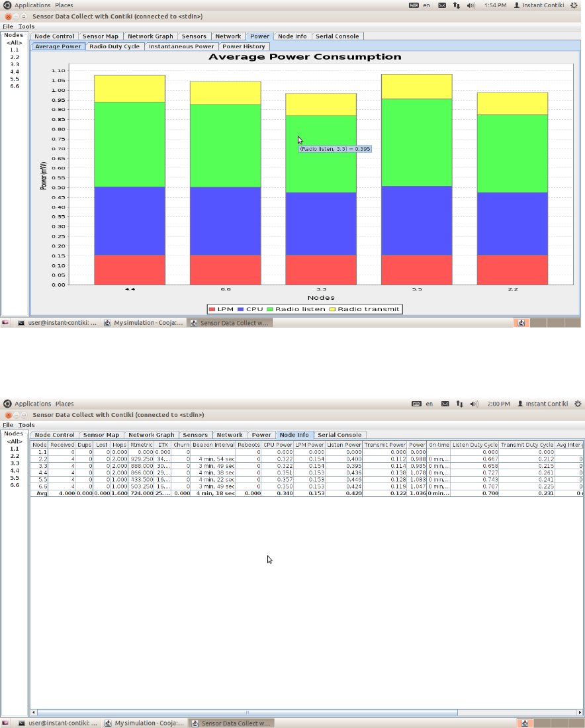Open Node Info tab in the top window

[x=292, y=36]
